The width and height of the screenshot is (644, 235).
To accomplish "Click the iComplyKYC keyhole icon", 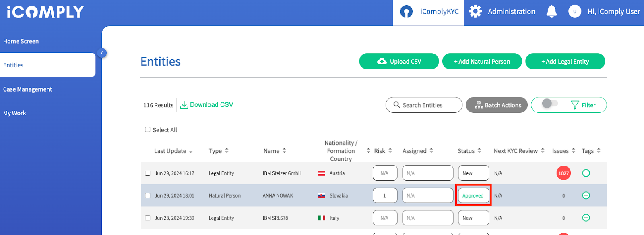I will (x=406, y=12).
